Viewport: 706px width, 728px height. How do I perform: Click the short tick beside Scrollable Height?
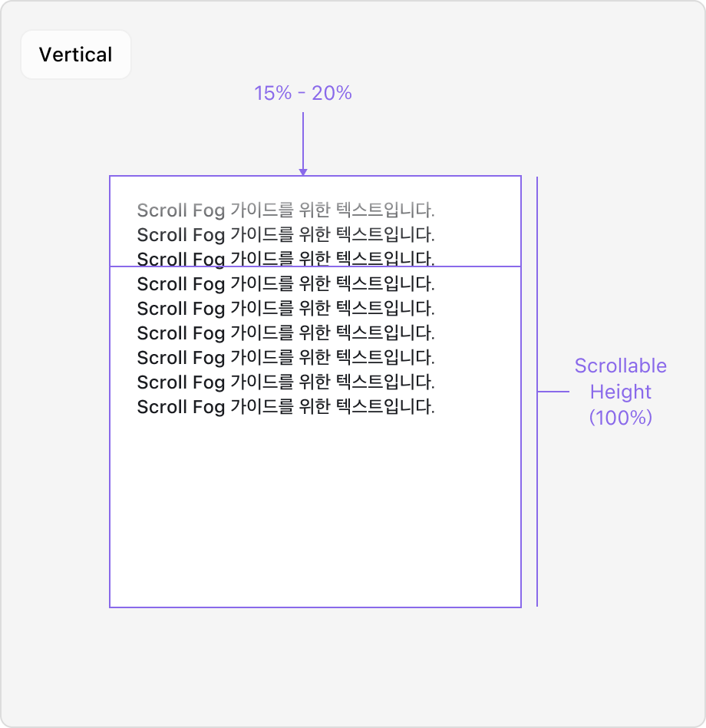(553, 392)
